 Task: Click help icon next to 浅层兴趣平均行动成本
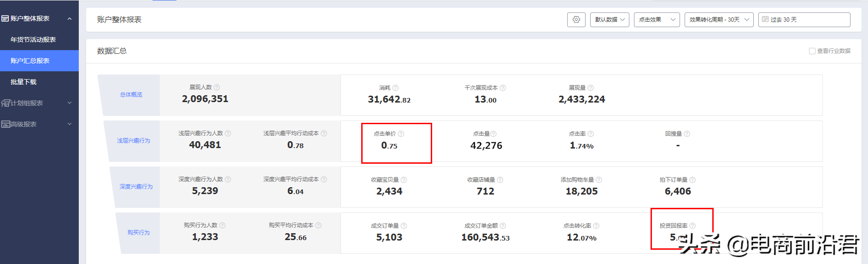(x=324, y=133)
